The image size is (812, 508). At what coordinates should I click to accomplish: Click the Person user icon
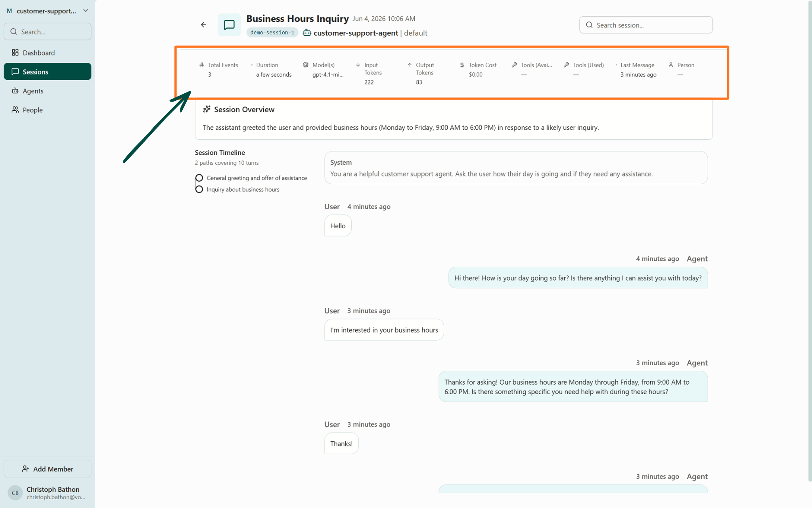pos(671,65)
